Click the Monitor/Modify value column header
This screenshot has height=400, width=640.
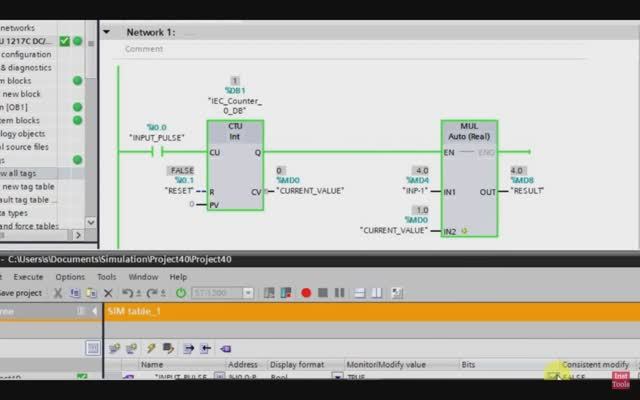[x=386, y=364]
